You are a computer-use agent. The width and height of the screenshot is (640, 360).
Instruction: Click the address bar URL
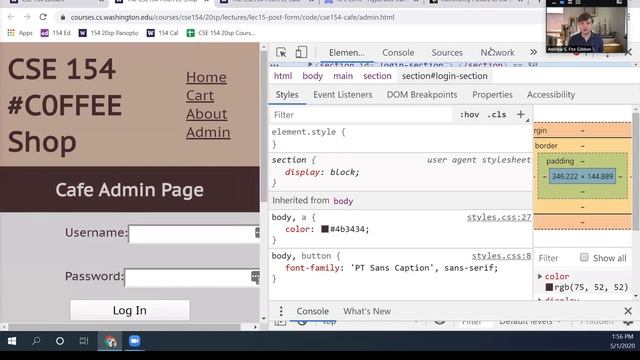point(232,18)
